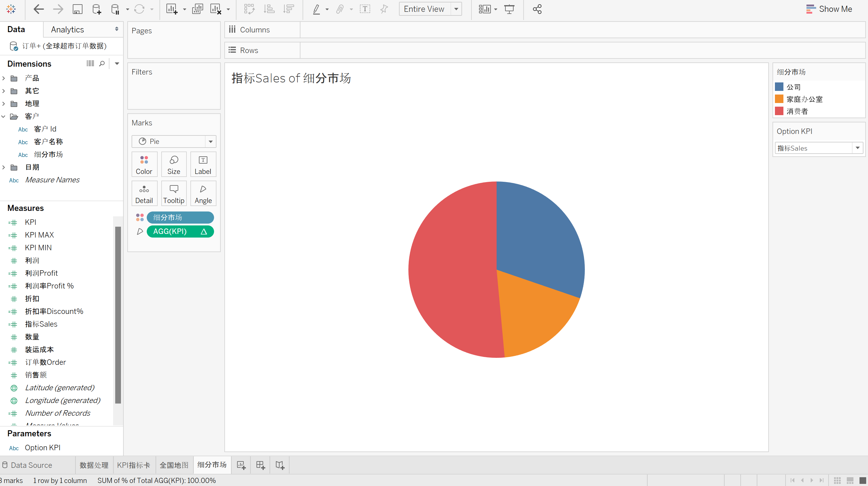Collapse the 客户 folder in Dimensions
The image size is (868, 486).
click(x=3, y=117)
